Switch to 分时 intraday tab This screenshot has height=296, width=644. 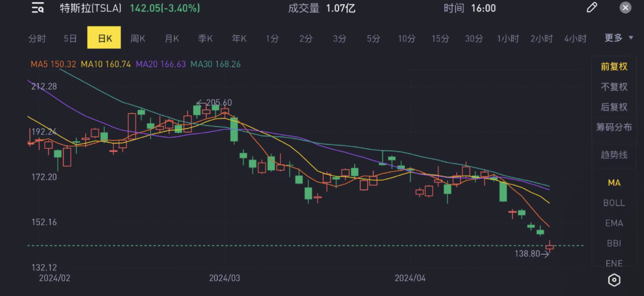(37, 38)
